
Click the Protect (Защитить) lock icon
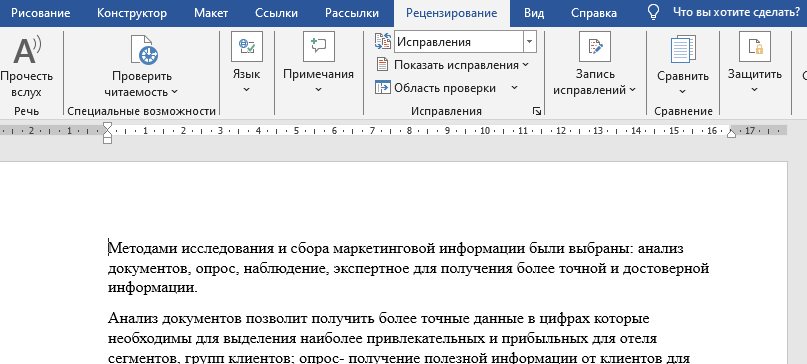point(755,46)
